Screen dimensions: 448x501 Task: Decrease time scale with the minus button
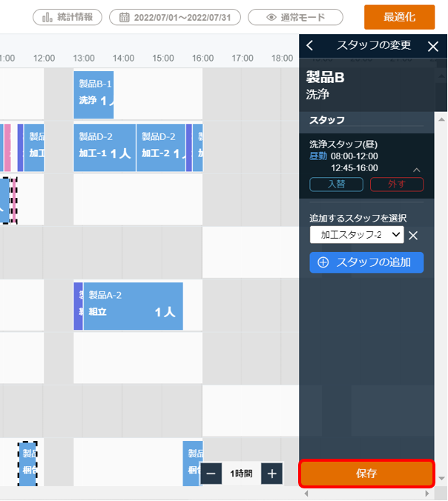click(x=211, y=473)
